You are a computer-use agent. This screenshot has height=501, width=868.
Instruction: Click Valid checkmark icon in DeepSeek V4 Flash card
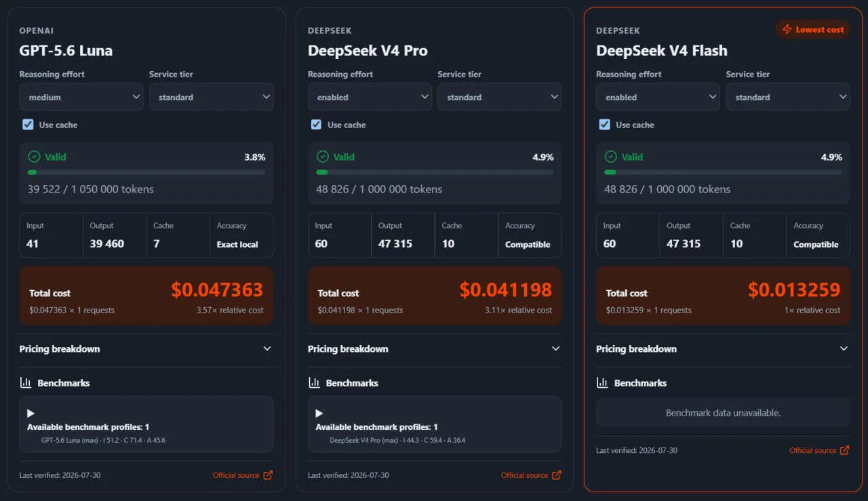coord(610,157)
